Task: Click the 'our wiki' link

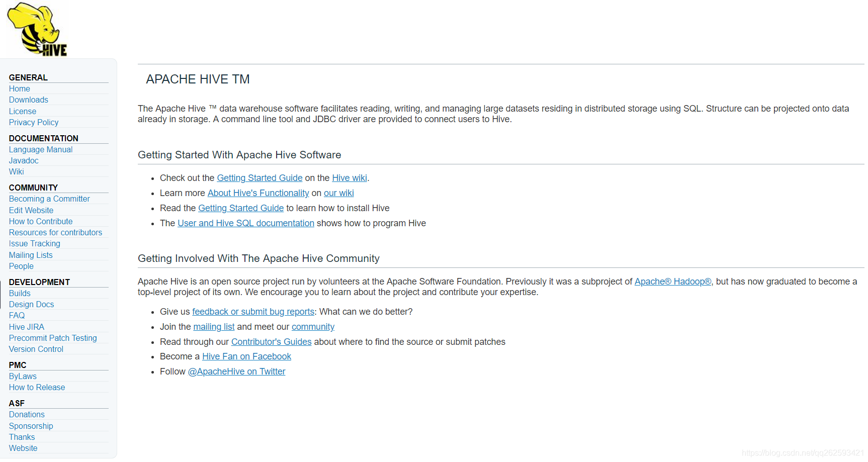Action: [339, 193]
